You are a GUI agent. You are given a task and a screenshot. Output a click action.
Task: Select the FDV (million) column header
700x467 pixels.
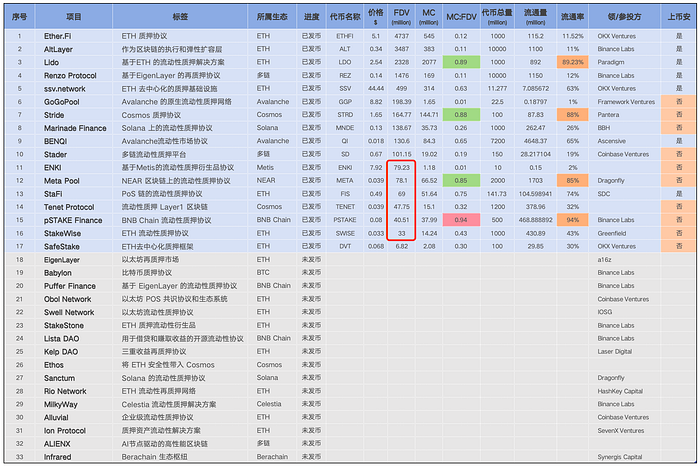coord(402,18)
